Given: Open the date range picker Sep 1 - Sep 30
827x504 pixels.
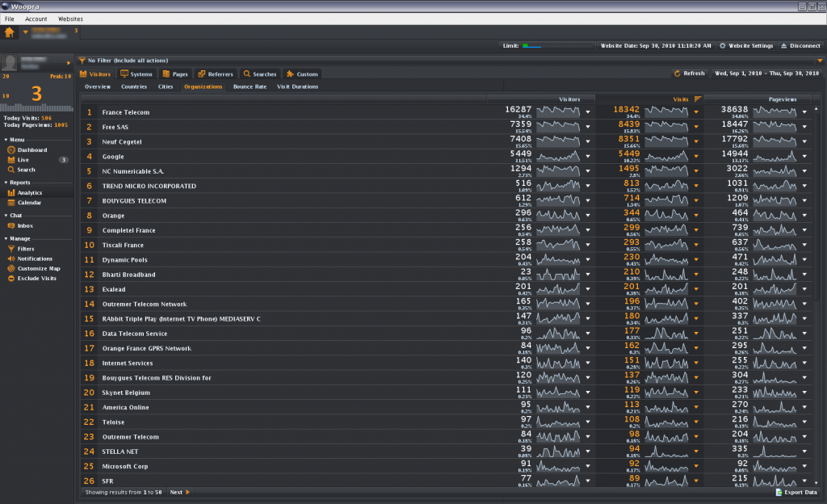Looking at the screenshot, I should (x=767, y=73).
